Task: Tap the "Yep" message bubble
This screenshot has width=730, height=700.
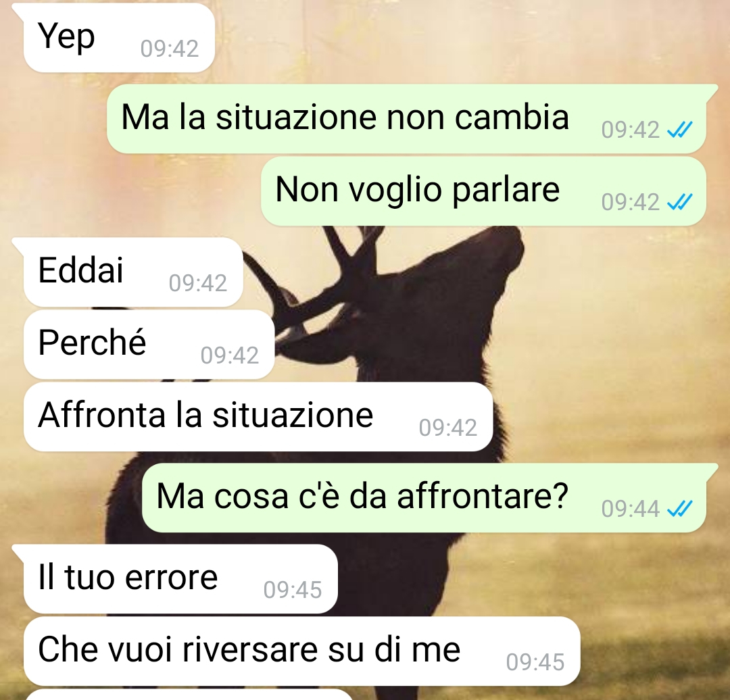Action: 119,38
